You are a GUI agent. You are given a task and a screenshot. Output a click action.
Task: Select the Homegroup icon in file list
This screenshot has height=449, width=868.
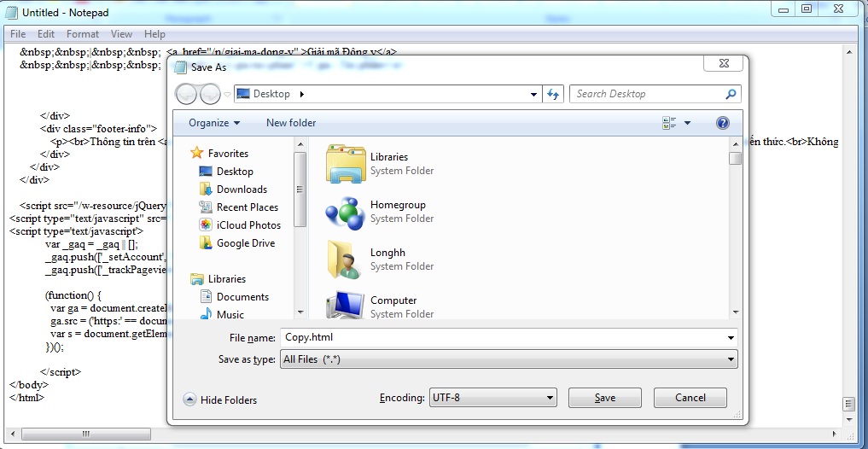346,212
